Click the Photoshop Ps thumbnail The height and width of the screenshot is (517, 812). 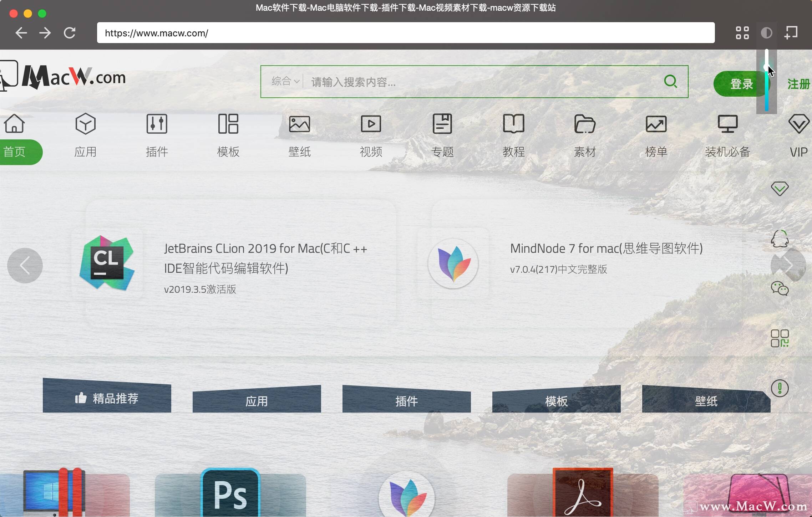click(230, 493)
